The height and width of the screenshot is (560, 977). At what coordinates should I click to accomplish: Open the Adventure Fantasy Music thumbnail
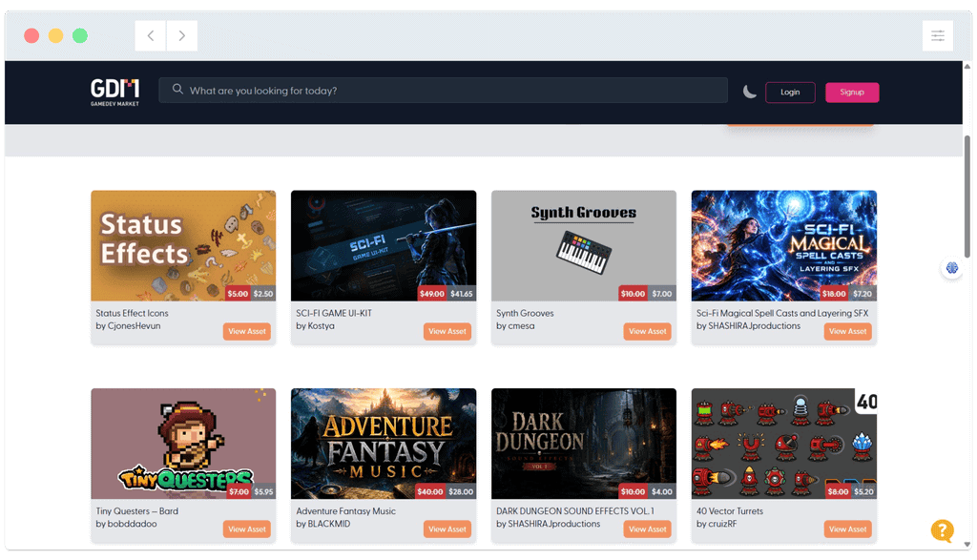click(x=384, y=444)
